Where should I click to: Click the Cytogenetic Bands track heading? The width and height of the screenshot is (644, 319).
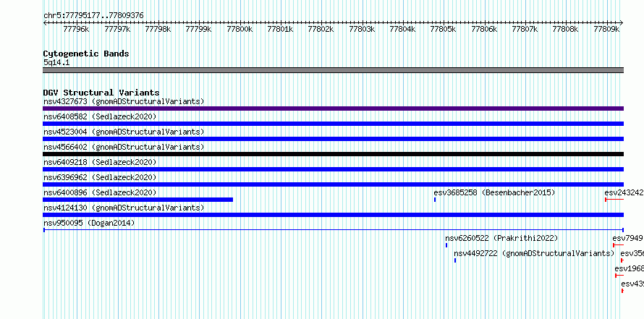tap(86, 54)
